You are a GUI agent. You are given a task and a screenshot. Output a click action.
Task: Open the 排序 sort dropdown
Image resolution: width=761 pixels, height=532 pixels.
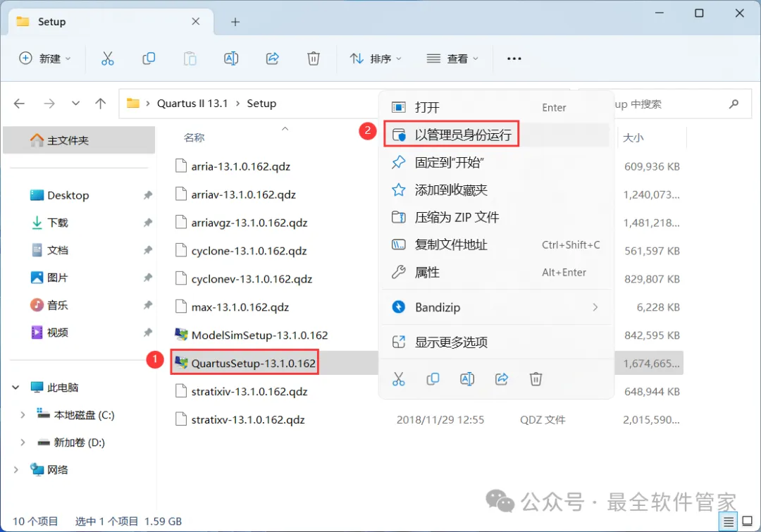pos(376,58)
